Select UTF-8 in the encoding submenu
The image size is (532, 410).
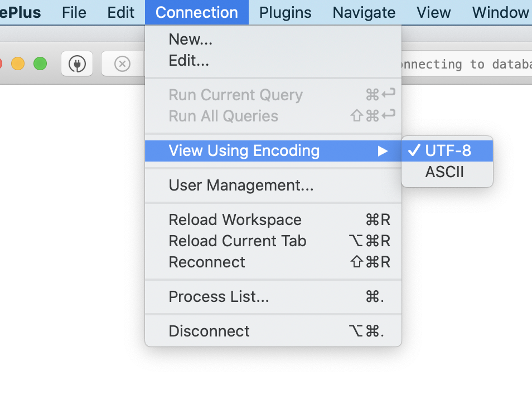click(446, 150)
